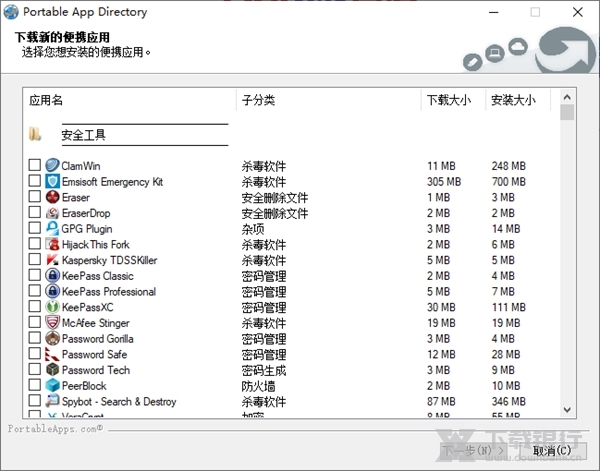Click the scrollbar down arrow
This screenshot has width=600, height=471.
[x=567, y=410]
